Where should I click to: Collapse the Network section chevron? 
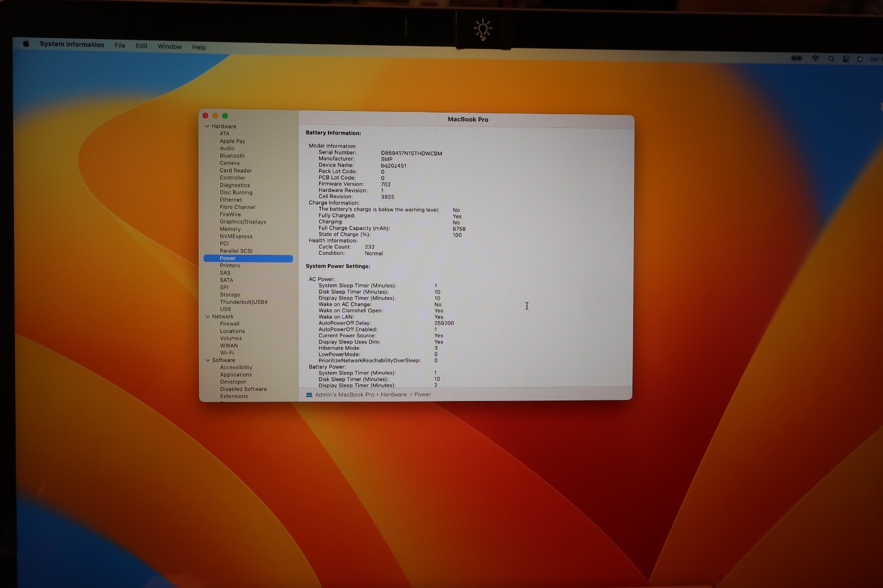click(x=208, y=317)
